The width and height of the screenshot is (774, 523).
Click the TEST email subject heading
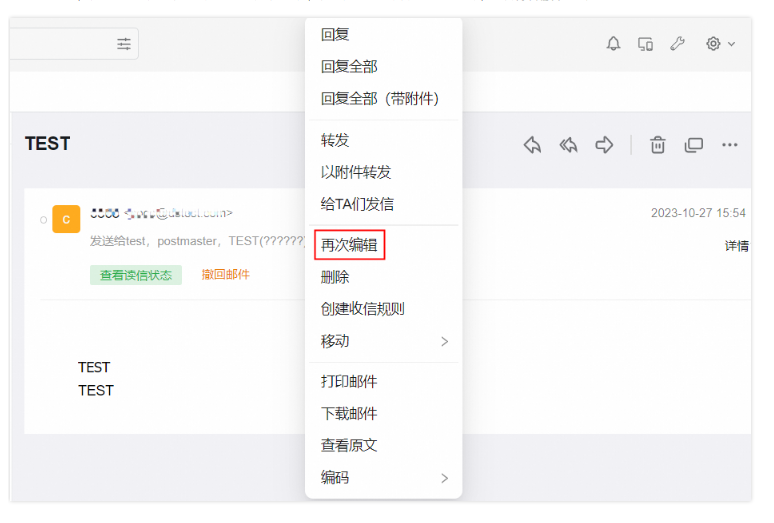[48, 144]
